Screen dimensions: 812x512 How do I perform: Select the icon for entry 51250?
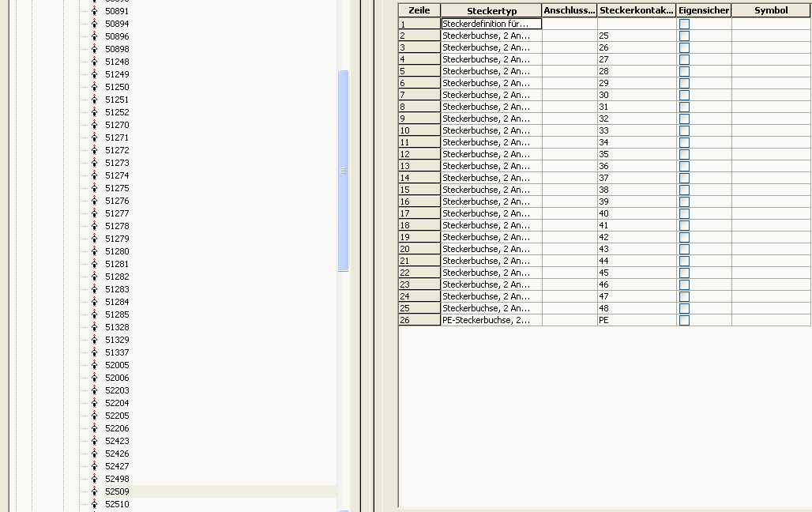tap(94, 87)
